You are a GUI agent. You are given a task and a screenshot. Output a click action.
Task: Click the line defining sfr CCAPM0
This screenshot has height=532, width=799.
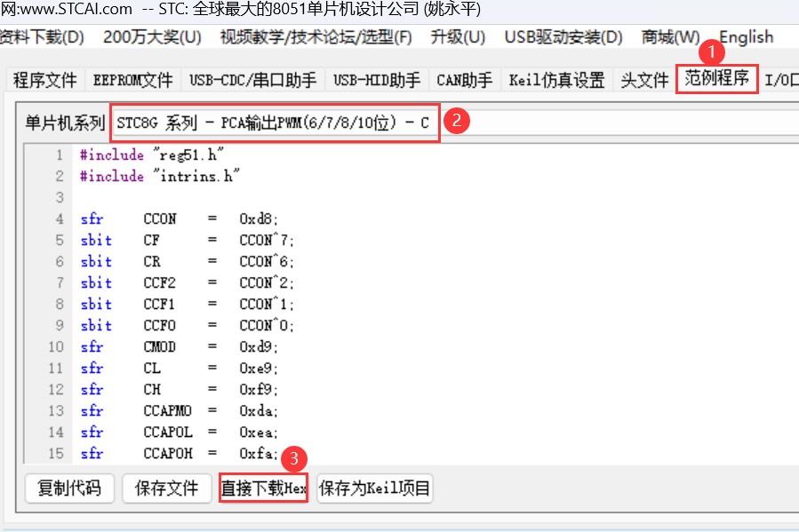pos(180,411)
